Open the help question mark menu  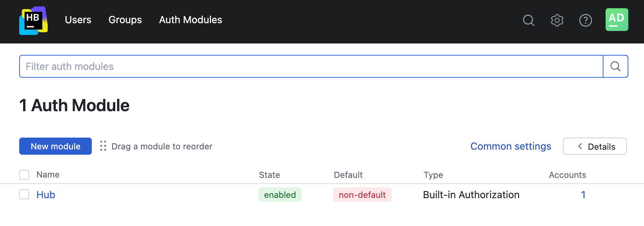point(585,20)
